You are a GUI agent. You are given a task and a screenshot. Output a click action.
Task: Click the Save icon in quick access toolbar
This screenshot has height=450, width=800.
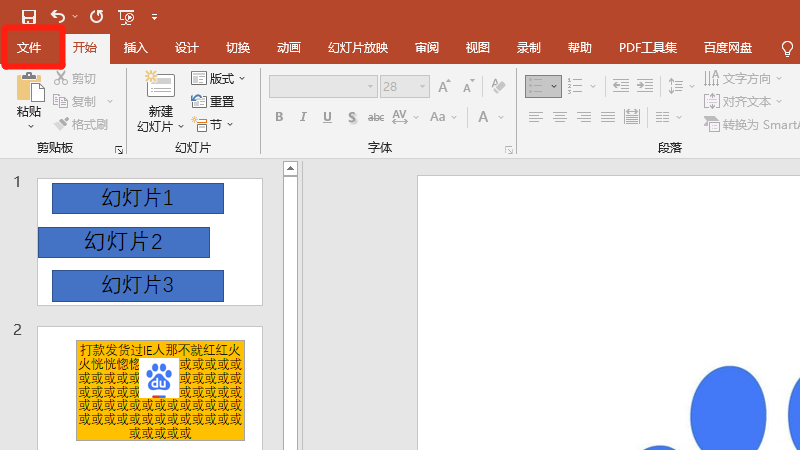coord(29,16)
